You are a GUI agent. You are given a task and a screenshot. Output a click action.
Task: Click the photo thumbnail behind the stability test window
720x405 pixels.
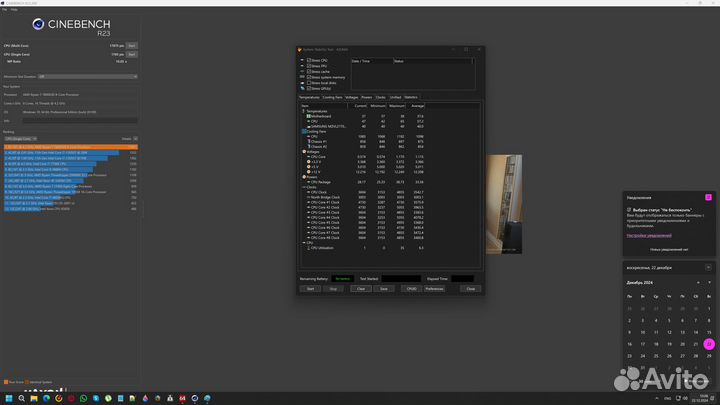(x=504, y=204)
